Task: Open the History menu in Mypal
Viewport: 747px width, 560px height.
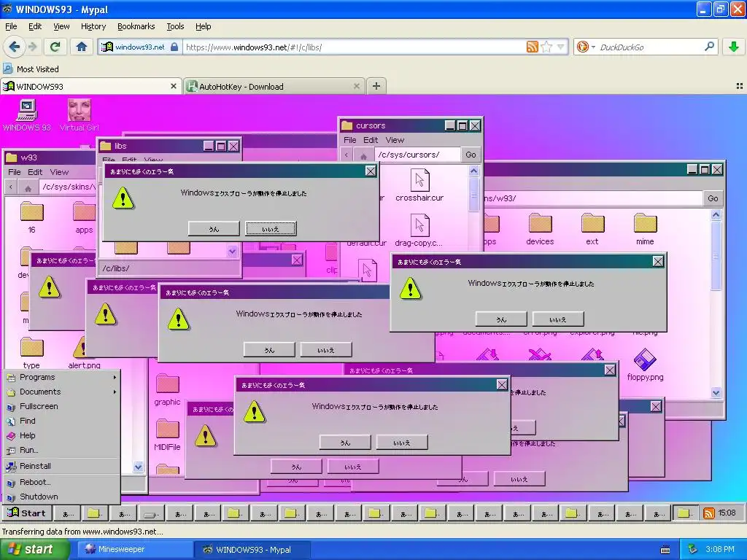Action: (x=93, y=26)
